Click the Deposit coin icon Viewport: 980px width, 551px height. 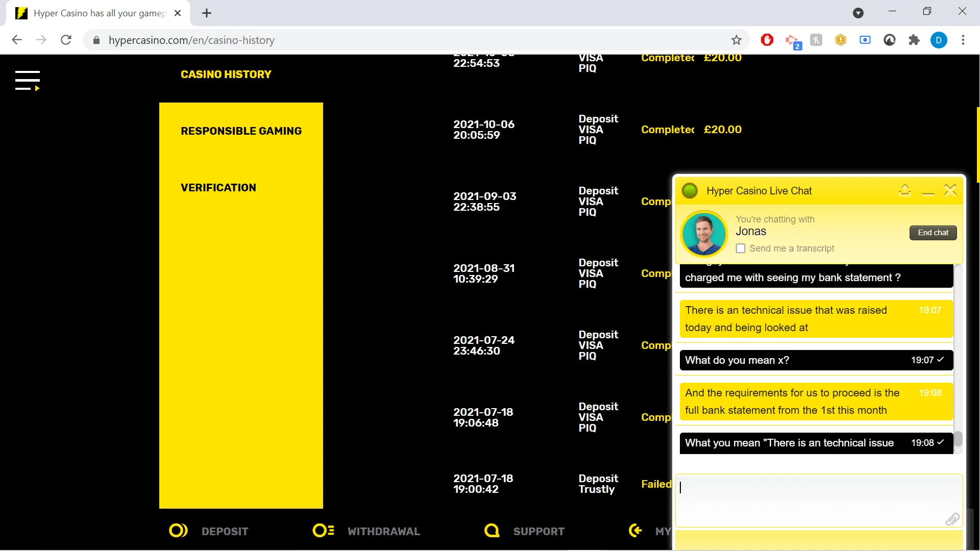click(x=178, y=531)
